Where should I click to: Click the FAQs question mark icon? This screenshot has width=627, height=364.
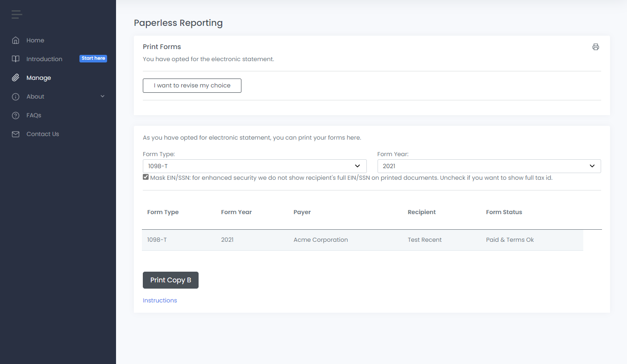(16, 115)
